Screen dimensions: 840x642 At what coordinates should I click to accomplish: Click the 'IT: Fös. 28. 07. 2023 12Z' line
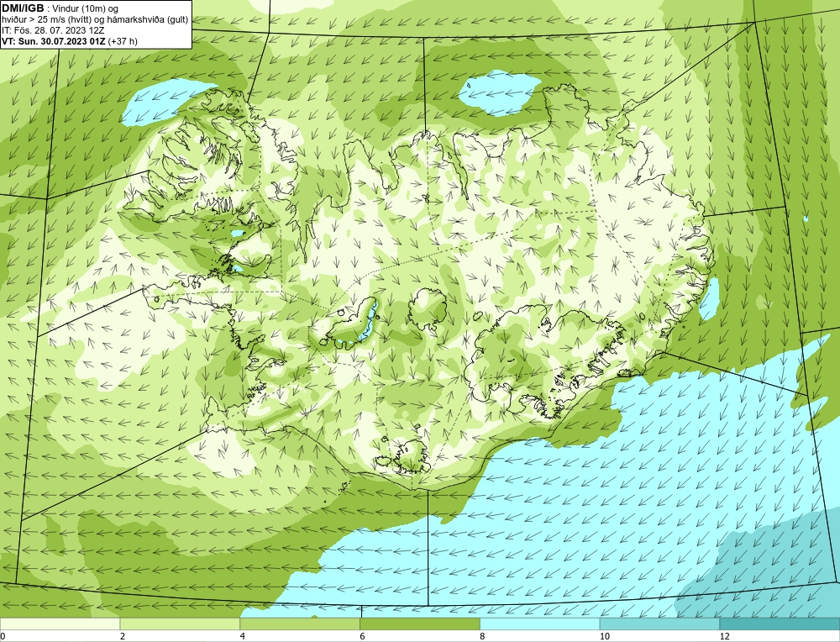tap(53, 30)
